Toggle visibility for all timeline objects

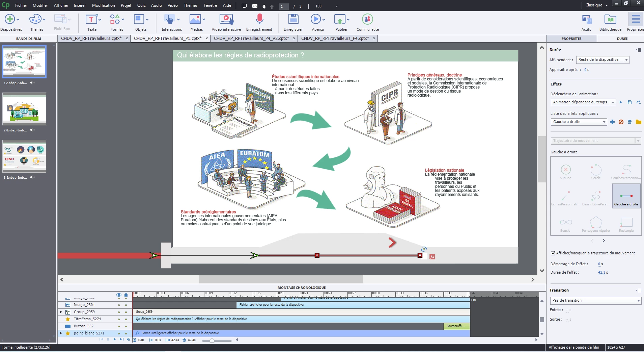tap(119, 295)
